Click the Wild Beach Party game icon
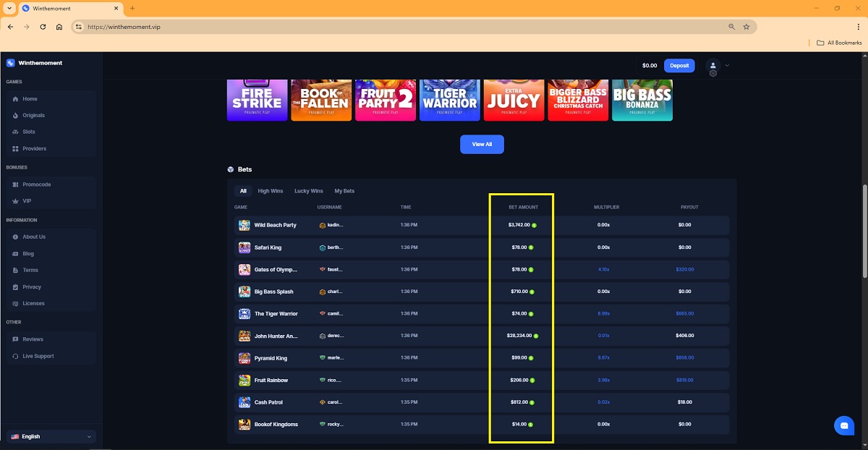868x450 pixels. pyautogui.click(x=244, y=225)
